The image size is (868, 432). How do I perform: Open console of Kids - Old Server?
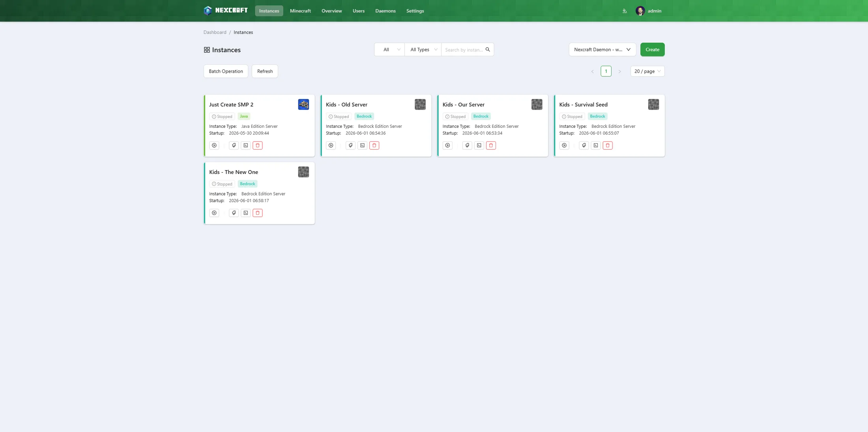coord(363,145)
